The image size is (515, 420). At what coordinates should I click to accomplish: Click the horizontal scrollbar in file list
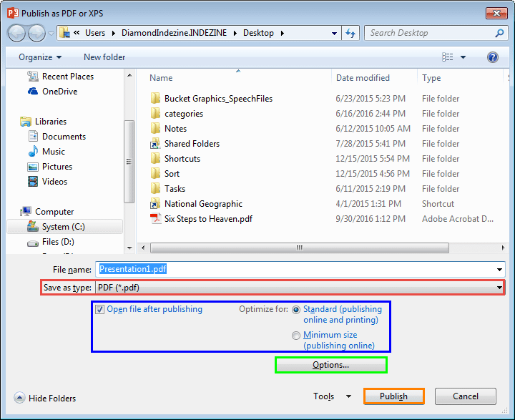[x=299, y=248]
